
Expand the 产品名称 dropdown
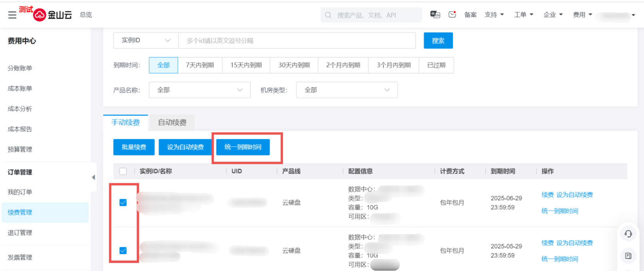199,90
